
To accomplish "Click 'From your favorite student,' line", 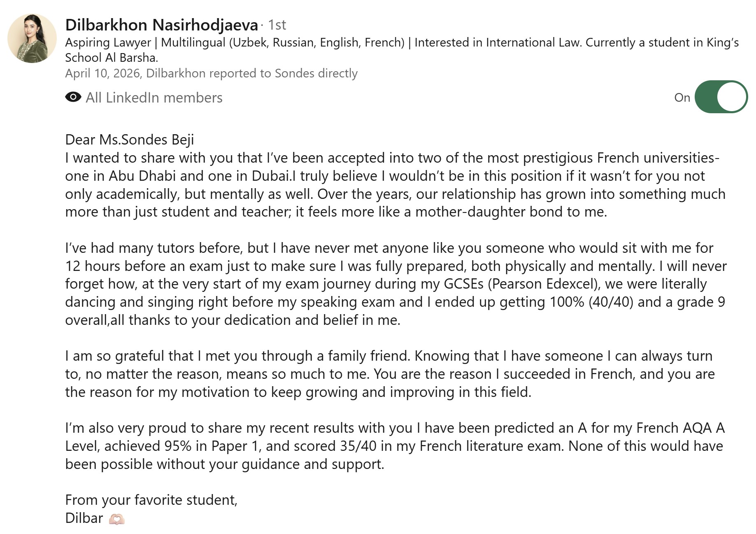I will (151, 500).
